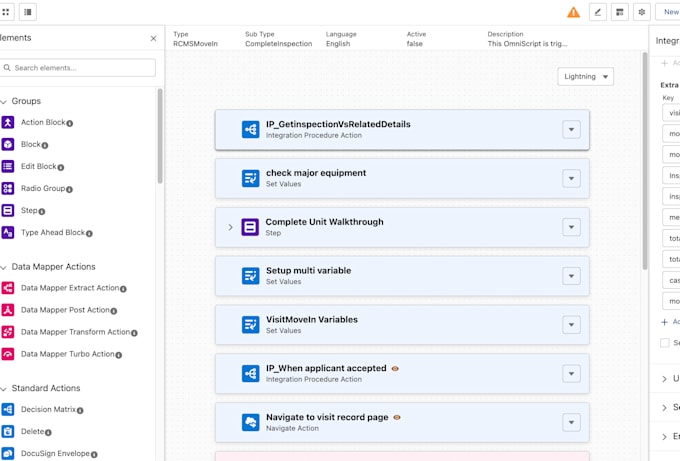This screenshot has width=680, height=461.
Task: Click the first Key input field in right panel
Action: pos(671,113)
